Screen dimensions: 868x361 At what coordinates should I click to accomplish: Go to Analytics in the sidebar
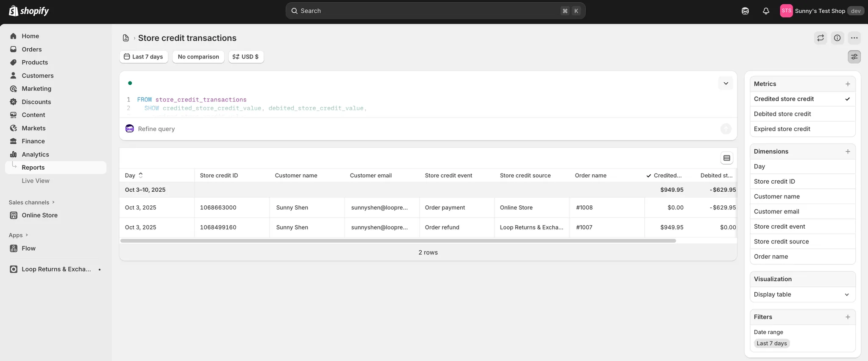(x=35, y=154)
